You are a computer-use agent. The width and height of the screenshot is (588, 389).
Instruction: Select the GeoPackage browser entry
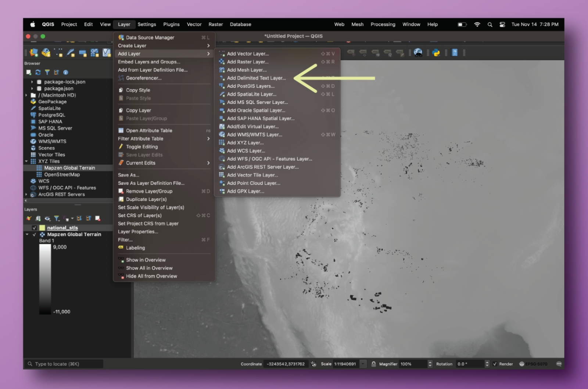point(52,102)
